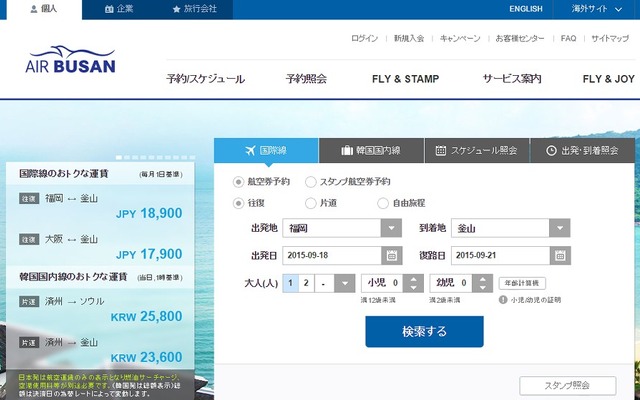The height and width of the screenshot is (400, 640).
Task: Select the 旅行会社 site tab
Action: 195,9
